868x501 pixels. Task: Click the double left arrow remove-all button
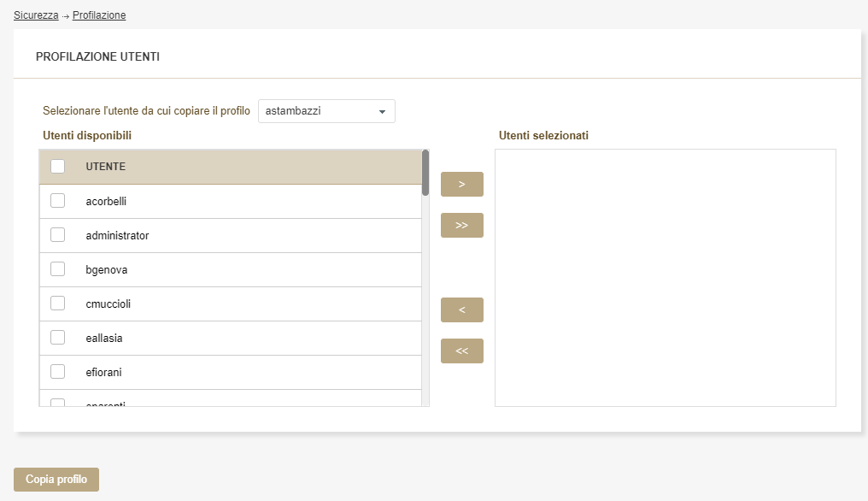tap(461, 351)
